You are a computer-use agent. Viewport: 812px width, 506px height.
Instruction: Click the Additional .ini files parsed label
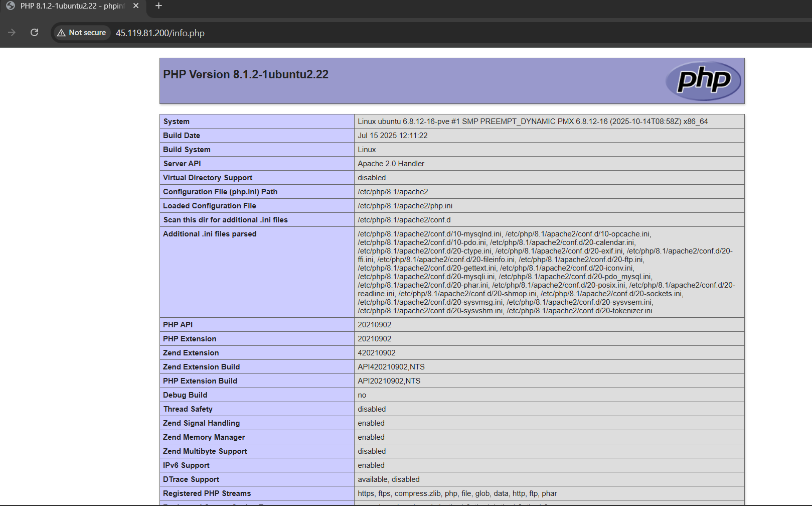click(210, 234)
